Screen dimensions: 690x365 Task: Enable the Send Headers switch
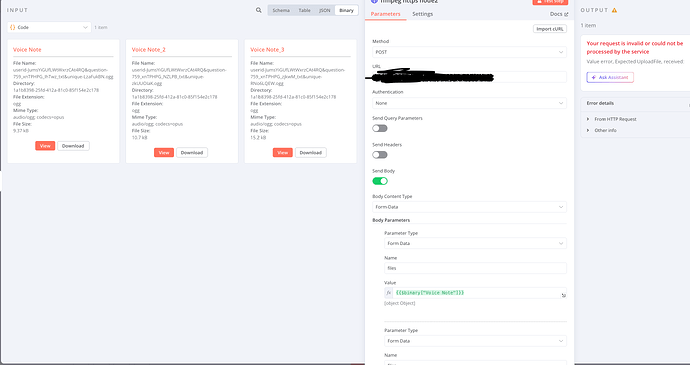[x=380, y=155]
